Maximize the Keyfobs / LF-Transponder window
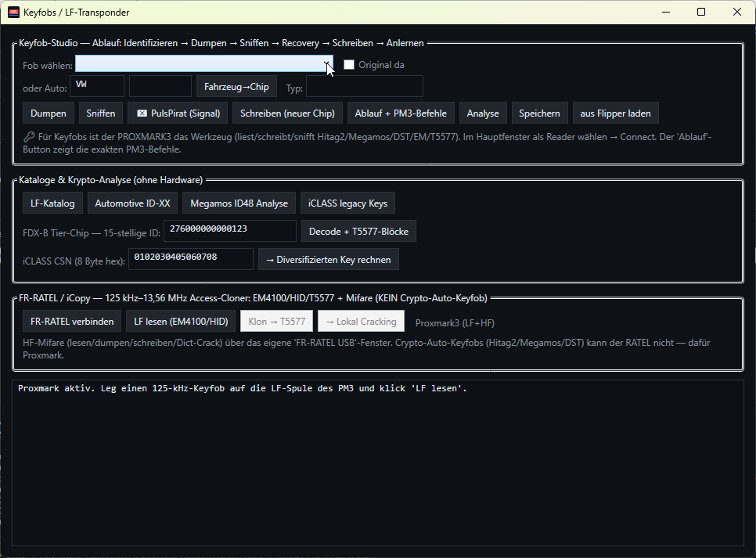 point(701,12)
